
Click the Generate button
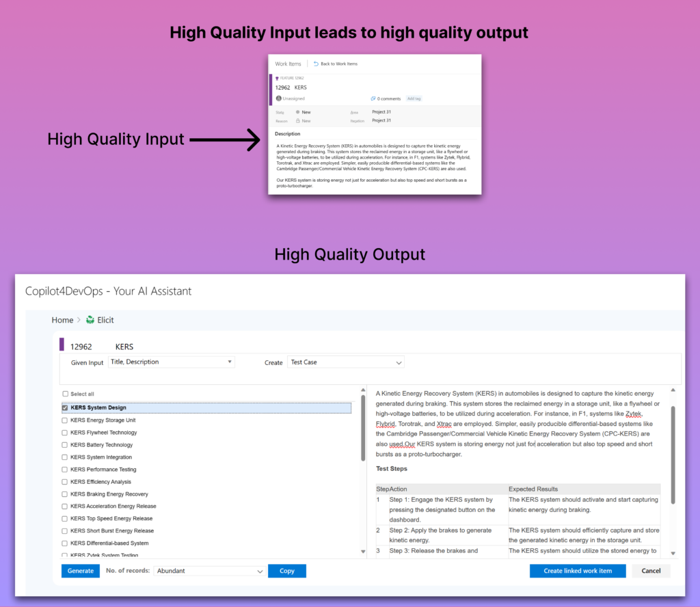81,571
